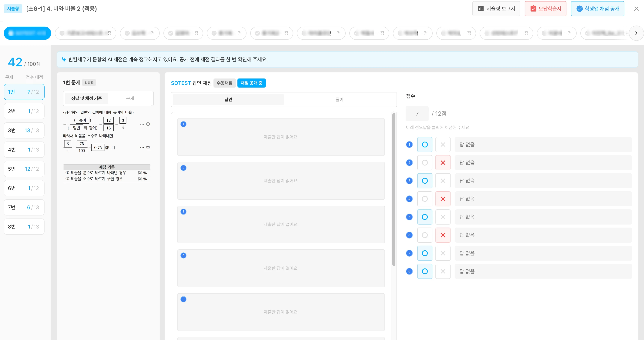Click the 아래 정오답을 클릭해 채점해 주세요 hint
Image resolution: width=644 pixels, height=340 pixels.
pyautogui.click(x=438, y=128)
